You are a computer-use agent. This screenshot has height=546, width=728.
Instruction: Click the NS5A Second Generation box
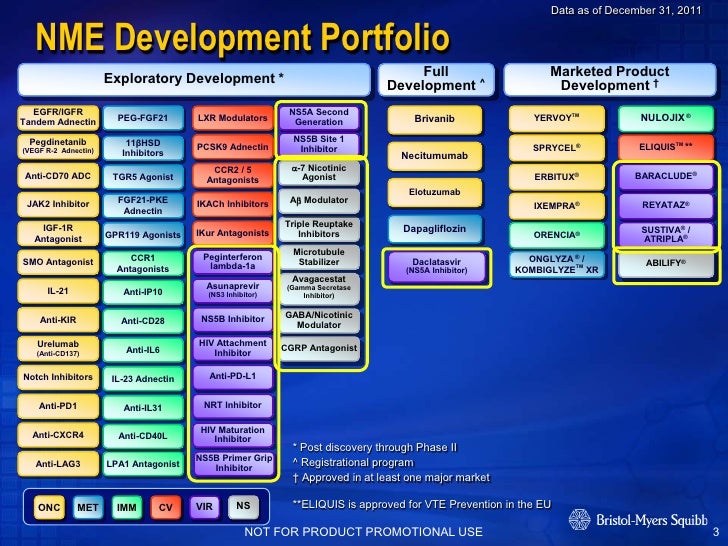319,117
